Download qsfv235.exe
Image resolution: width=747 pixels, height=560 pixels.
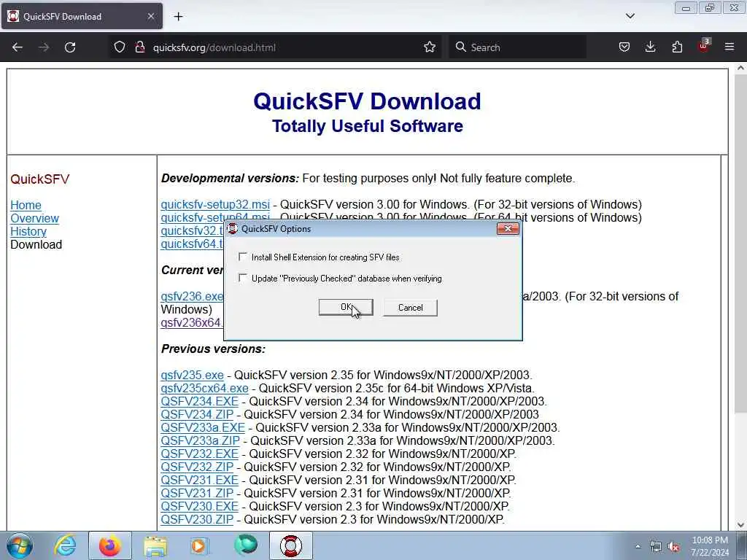pyautogui.click(x=192, y=375)
